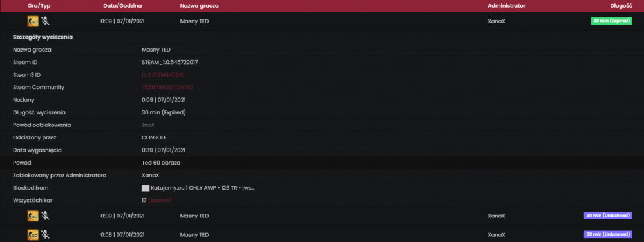
Task: Sort by Data/Godzina column header
Action: pos(122,6)
